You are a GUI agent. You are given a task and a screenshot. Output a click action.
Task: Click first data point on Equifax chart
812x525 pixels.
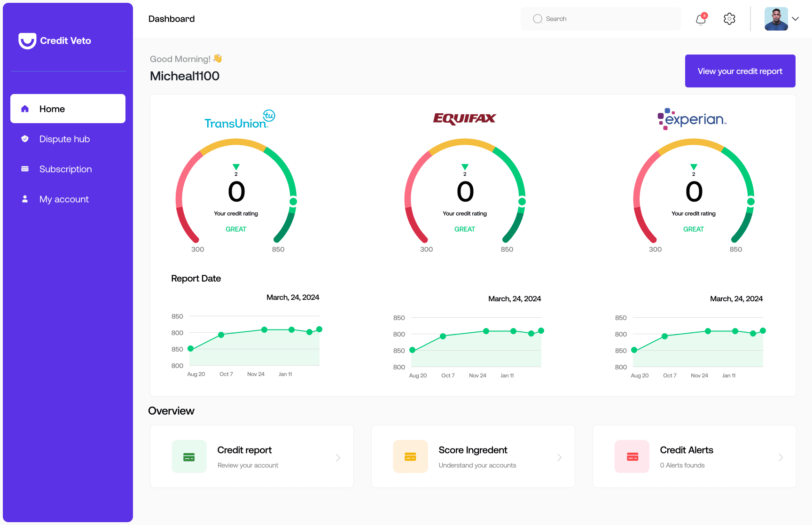(413, 350)
